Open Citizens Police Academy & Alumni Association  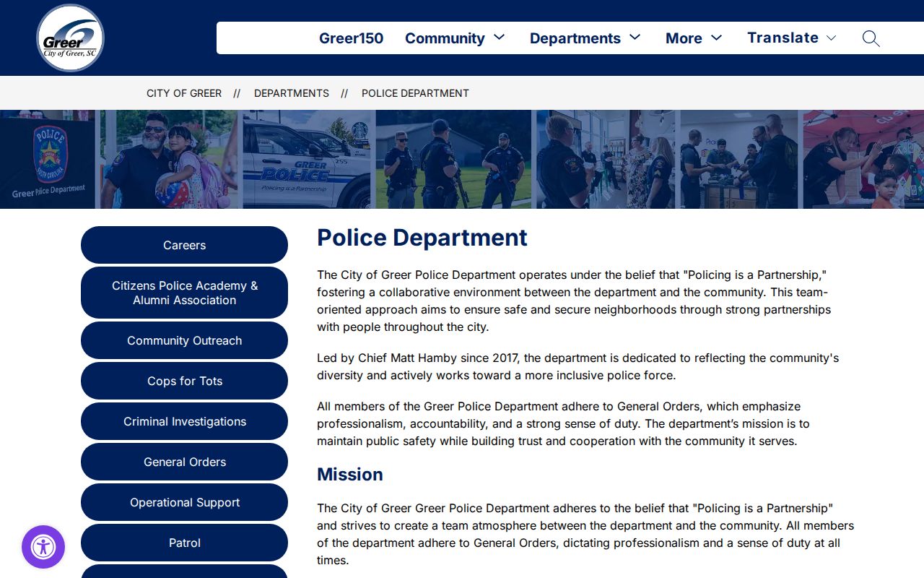point(184,293)
